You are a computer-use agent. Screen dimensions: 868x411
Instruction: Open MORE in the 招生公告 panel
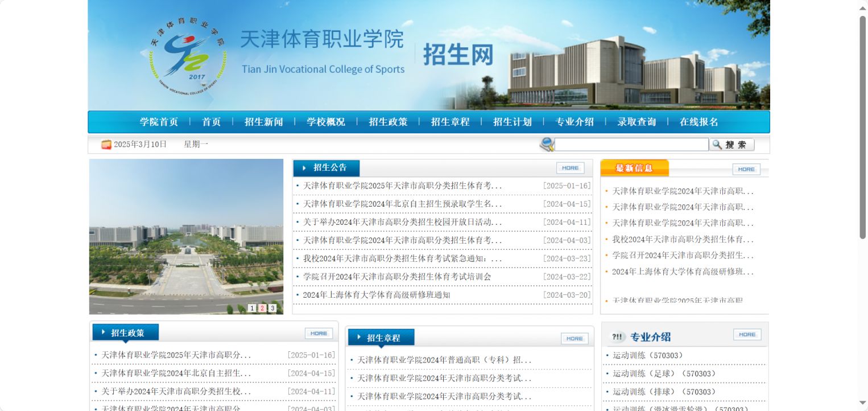[570, 168]
